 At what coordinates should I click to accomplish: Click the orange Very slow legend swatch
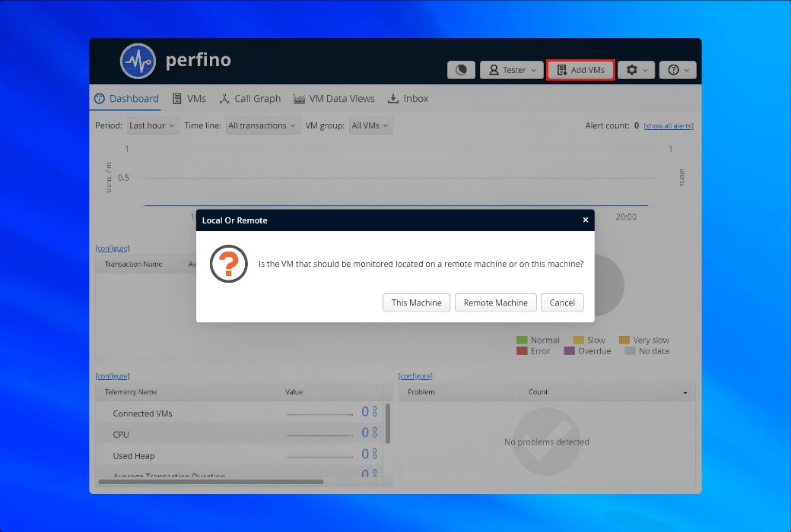(x=624, y=340)
